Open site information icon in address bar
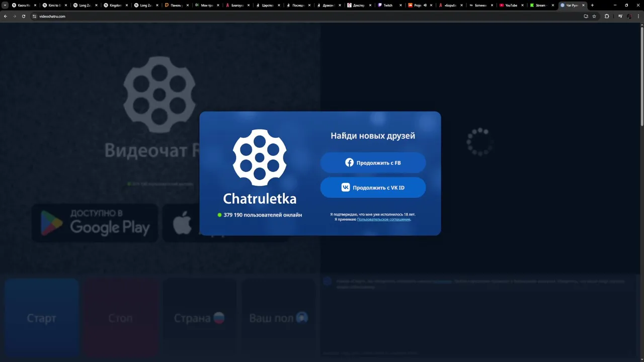Viewport: 644px width, 362px height. pyautogui.click(x=35, y=16)
